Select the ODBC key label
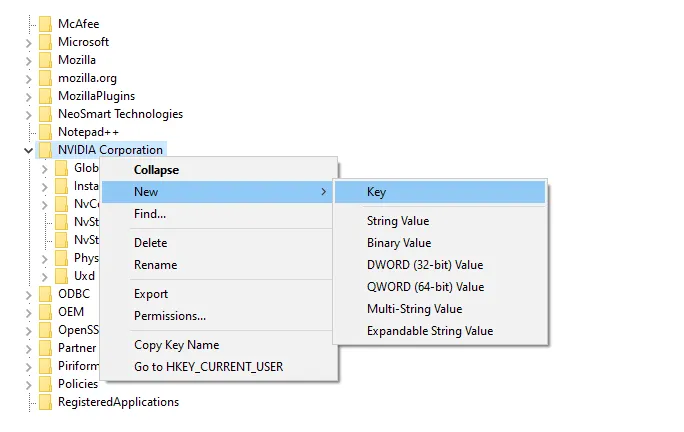 pyautogui.click(x=74, y=294)
